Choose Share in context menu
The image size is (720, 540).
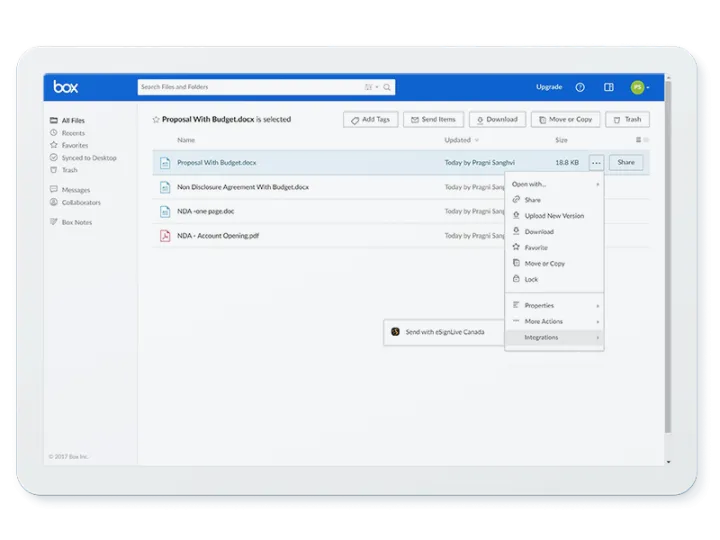coord(554,200)
